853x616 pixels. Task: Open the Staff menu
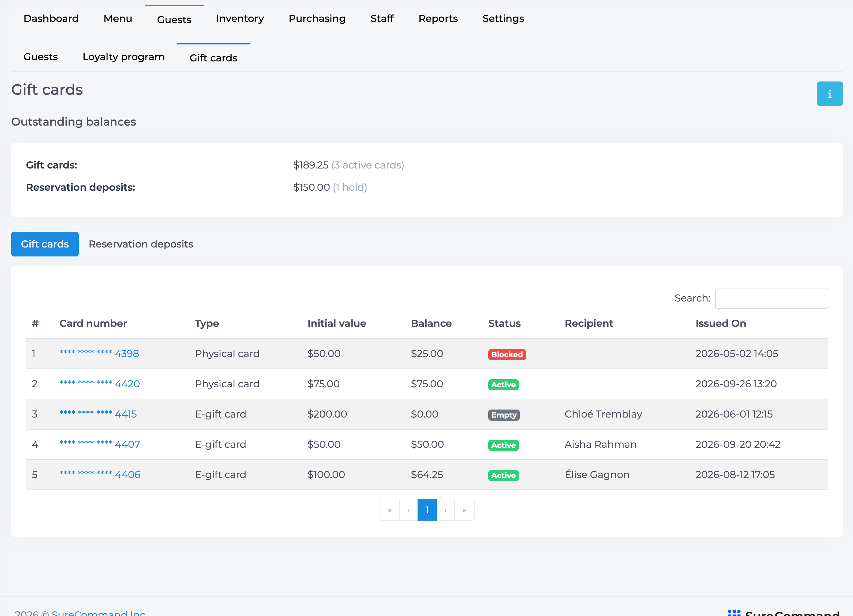point(382,19)
